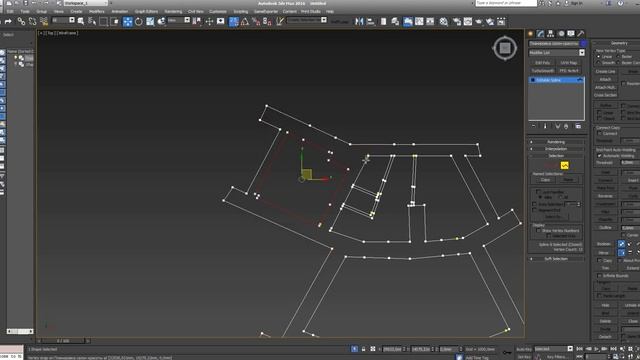Screen dimensions: 640x360
Task: Open the Material Editor icon
Action: (444, 21)
